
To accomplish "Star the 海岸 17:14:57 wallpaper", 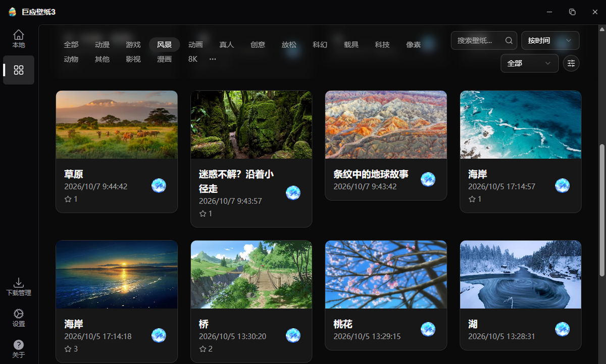I will click(x=472, y=199).
